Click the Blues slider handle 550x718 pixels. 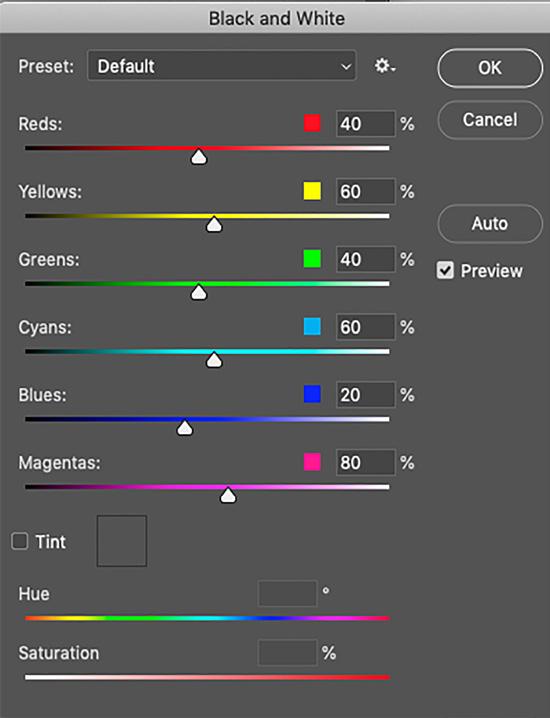point(185,428)
